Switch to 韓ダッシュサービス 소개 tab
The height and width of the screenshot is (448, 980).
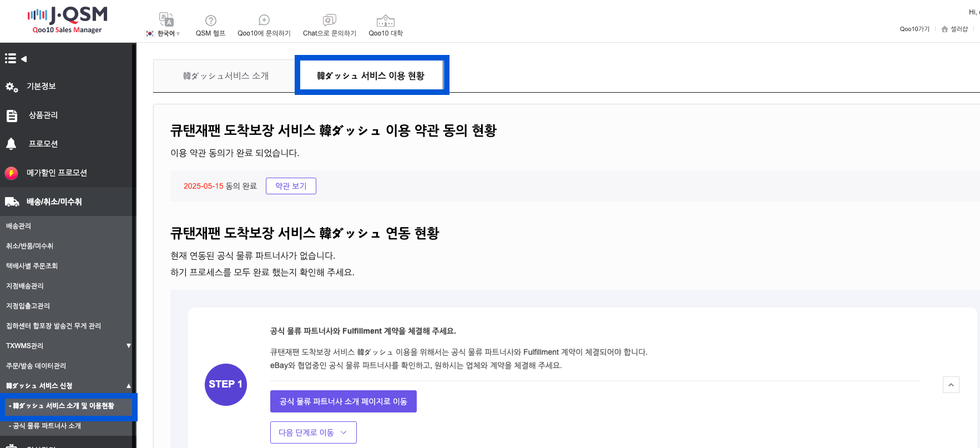(226, 76)
